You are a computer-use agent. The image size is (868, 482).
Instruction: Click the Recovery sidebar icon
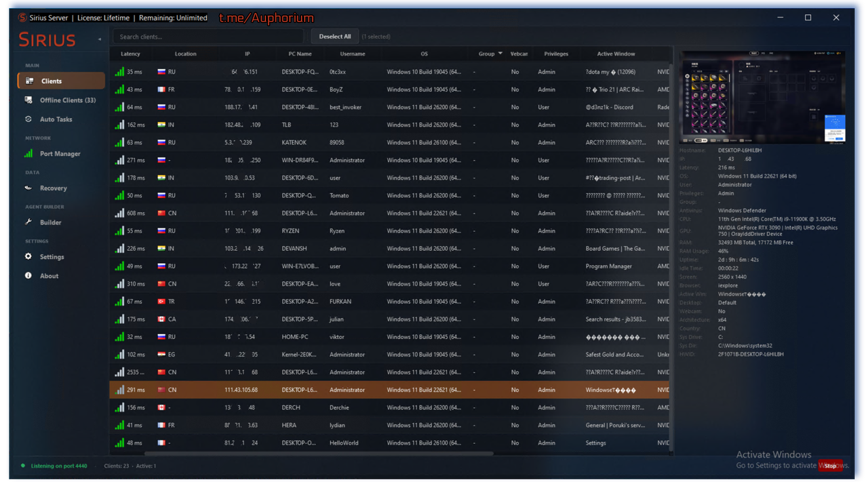28,188
